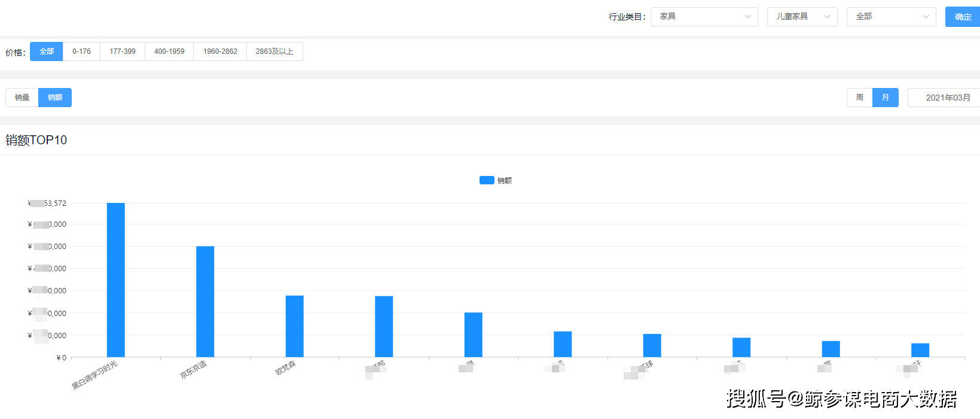
Task: Select the 1960-2862 price range
Action: tap(220, 51)
